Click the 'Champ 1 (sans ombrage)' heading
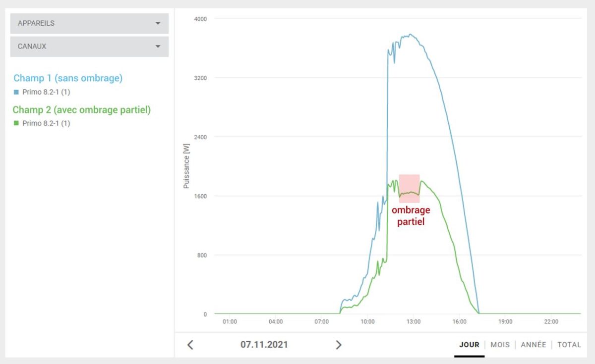This screenshot has height=364, width=595. tap(68, 78)
